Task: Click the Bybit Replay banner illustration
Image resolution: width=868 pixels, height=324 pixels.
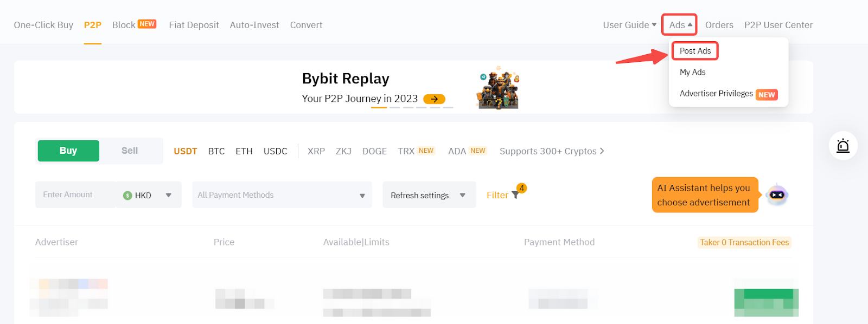Action: [498, 88]
